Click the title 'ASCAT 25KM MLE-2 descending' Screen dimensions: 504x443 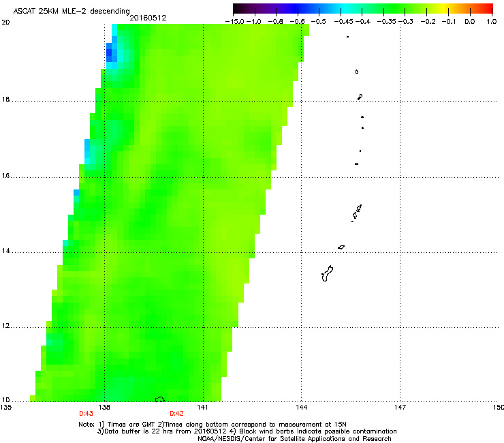click(x=72, y=11)
